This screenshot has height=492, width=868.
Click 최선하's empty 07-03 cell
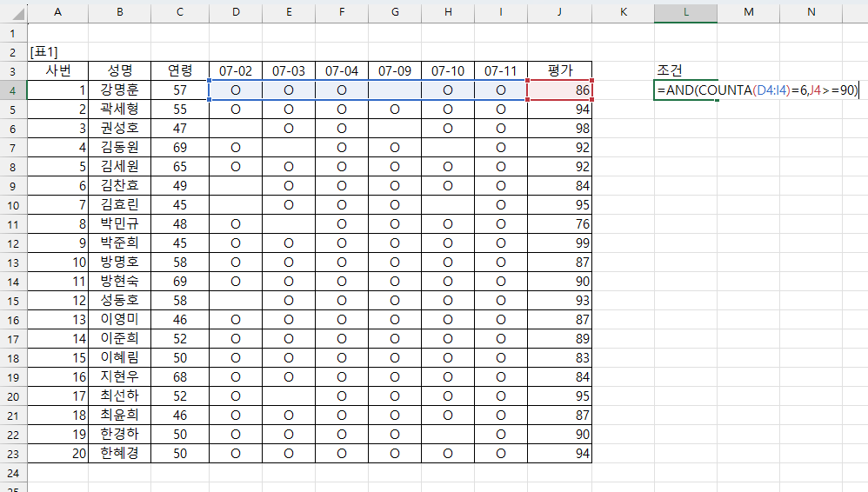tap(289, 396)
